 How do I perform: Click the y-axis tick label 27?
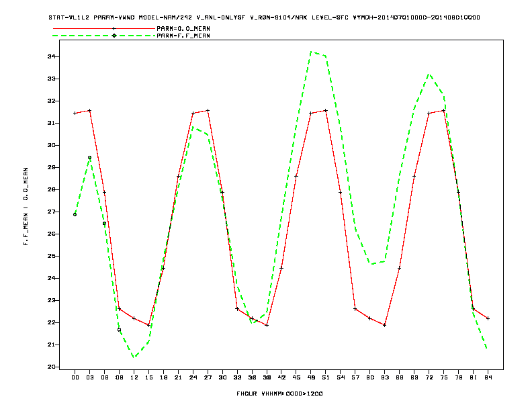click(x=52, y=212)
